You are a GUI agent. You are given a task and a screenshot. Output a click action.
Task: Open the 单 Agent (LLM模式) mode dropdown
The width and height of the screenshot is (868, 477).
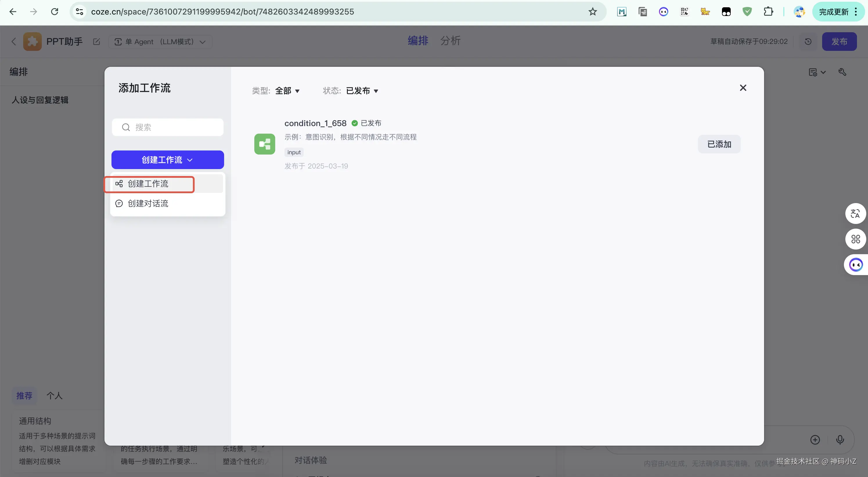pyautogui.click(x=160, y=42)
